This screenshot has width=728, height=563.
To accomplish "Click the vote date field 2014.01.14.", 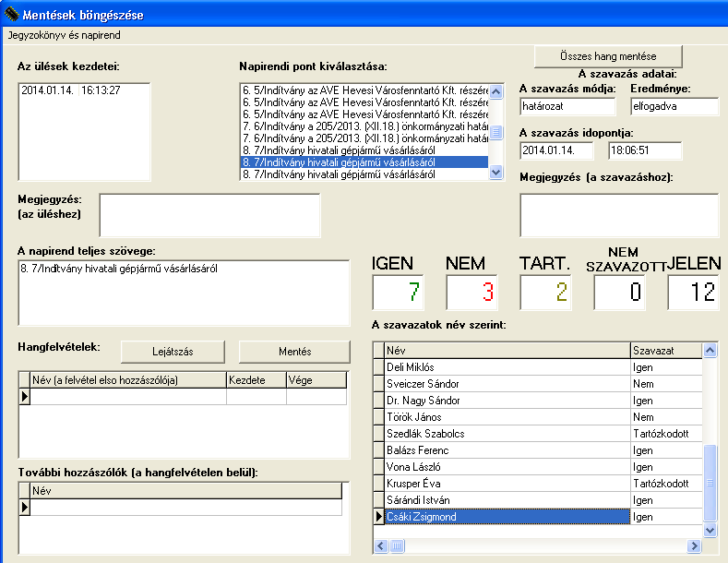I will coord(556,150).
